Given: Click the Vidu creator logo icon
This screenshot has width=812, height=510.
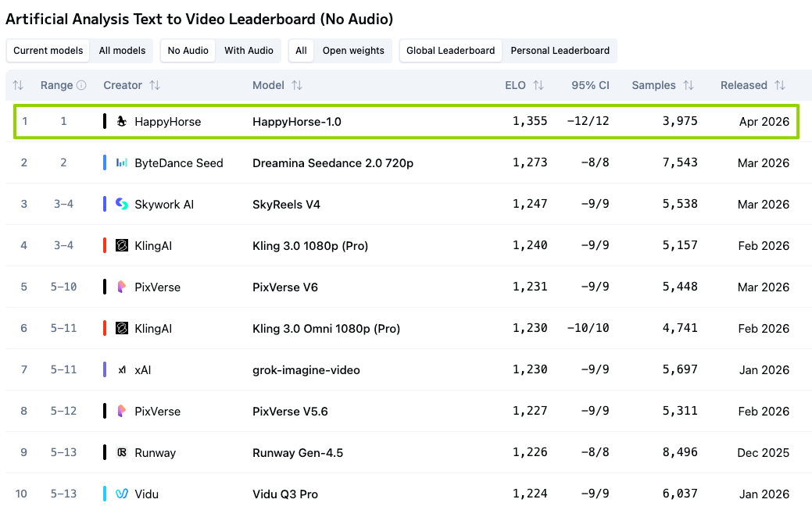Looking at the screenshot, I should tap(121, 494).
